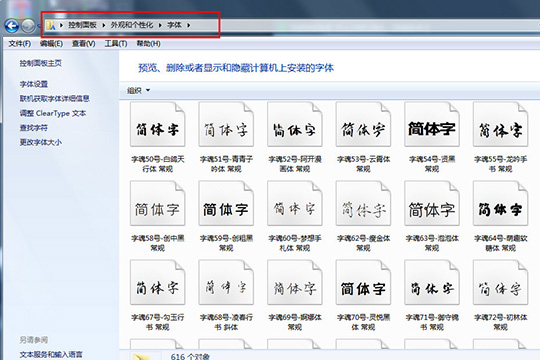The height and width of the screenshot is (360, 540).
Task: Click the folder icon in the address bar
Action: 51,25
